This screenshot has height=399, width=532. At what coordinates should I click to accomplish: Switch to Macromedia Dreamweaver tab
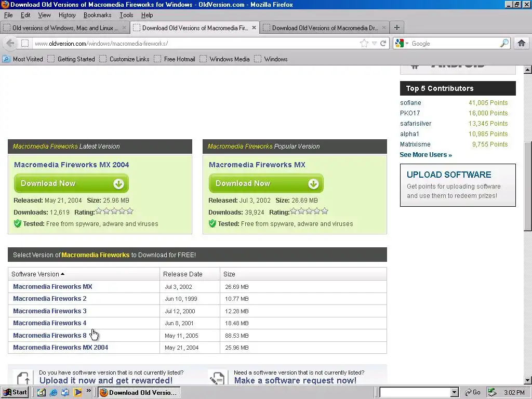(x=325, y=28)
